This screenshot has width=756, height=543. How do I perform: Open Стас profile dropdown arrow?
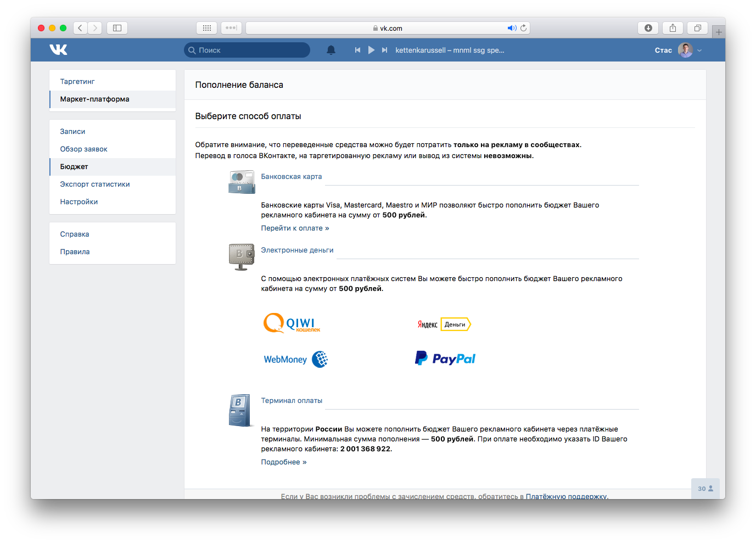pos(699,51)
